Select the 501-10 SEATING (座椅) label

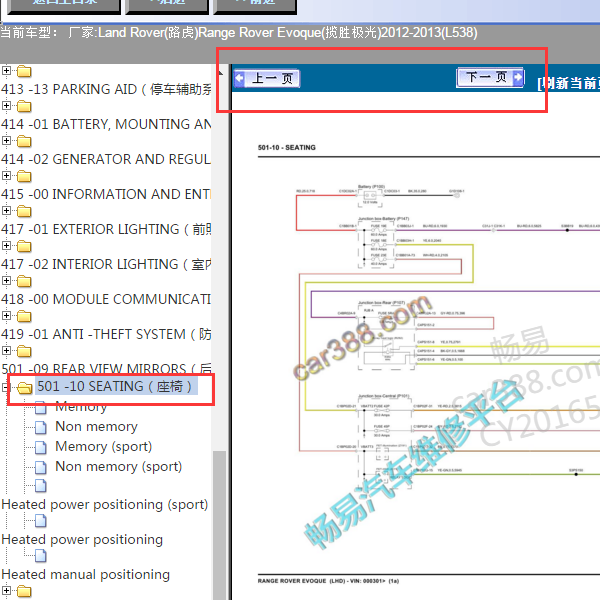click(x=117, y=386)
